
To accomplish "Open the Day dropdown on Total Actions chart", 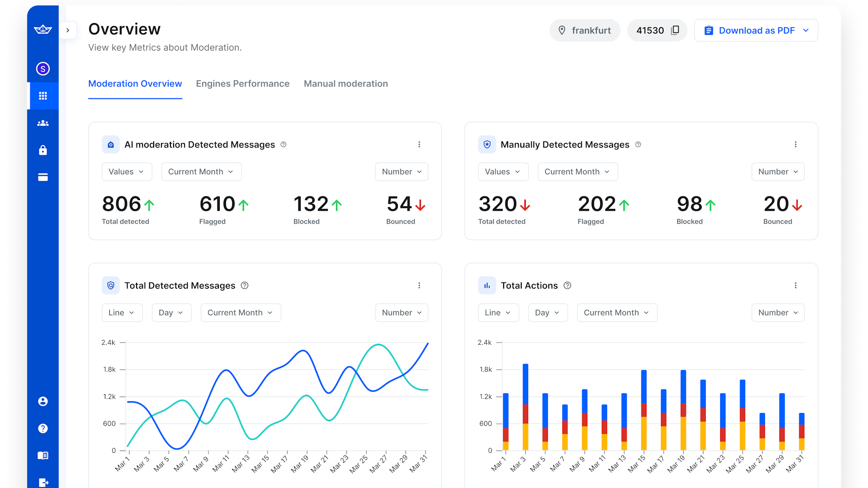I will point(547,312).
